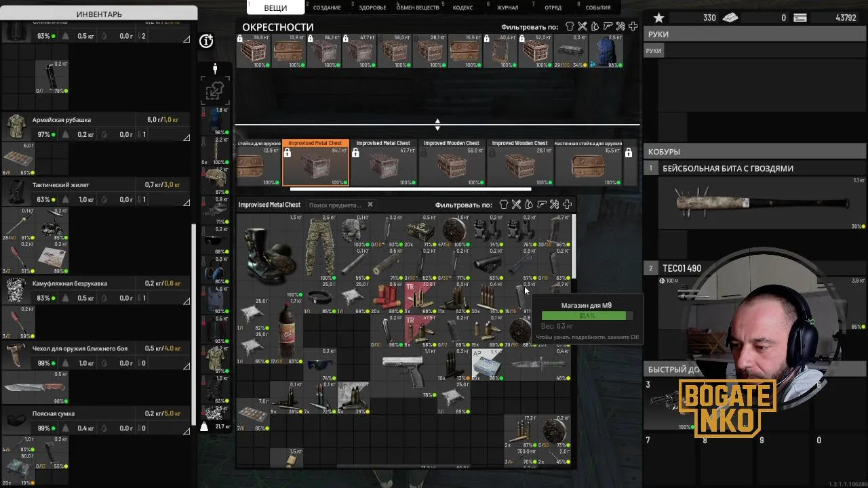
Task: Select the cola bottle in the chest
Action: tap(286, 331)
